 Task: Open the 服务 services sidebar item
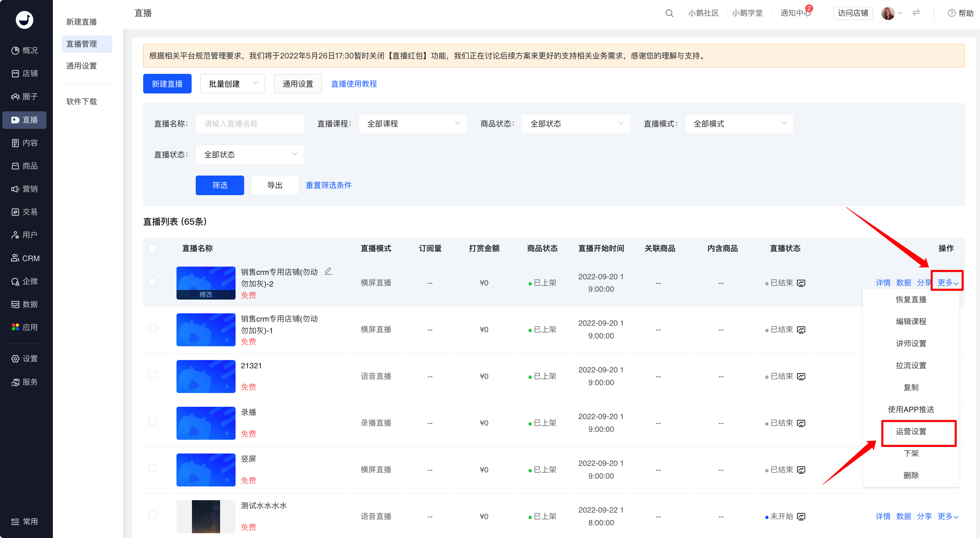click(24, 382)
